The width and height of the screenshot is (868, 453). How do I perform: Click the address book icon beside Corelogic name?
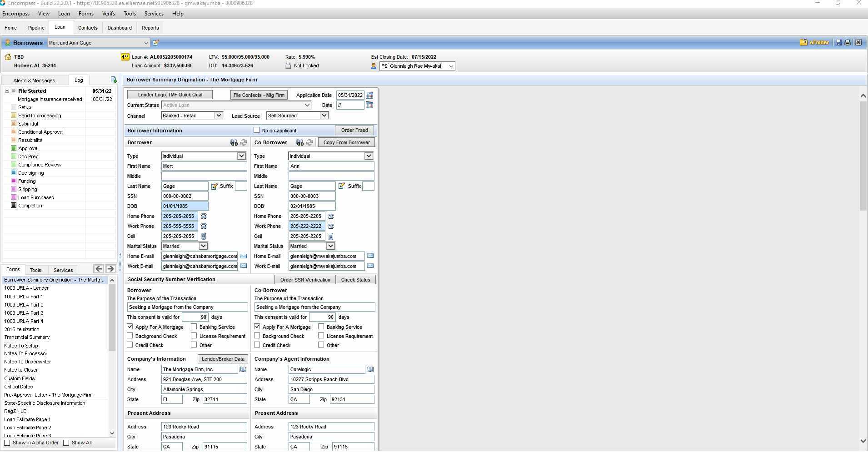click(x=370, y=369)
